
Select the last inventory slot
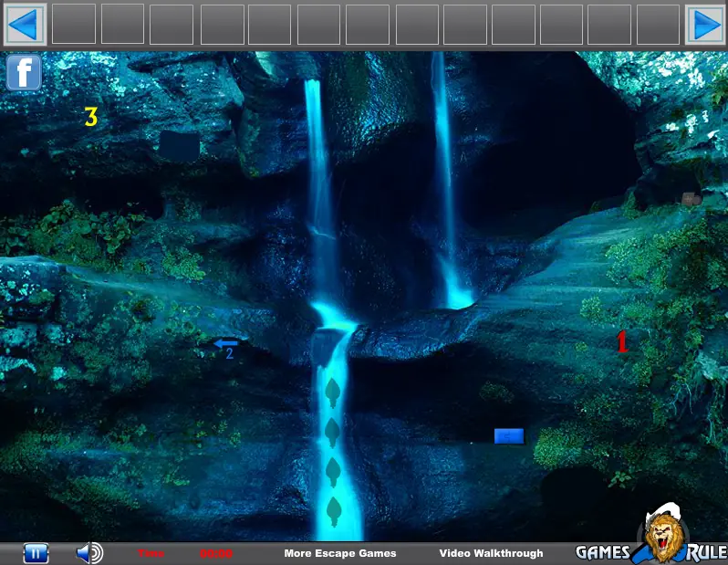point(658,24)
